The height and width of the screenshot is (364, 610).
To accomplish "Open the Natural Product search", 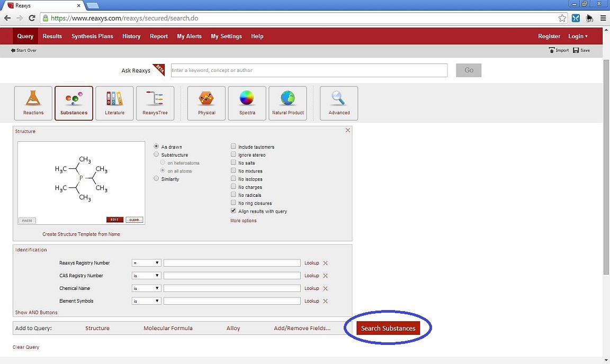I will 288,103.
